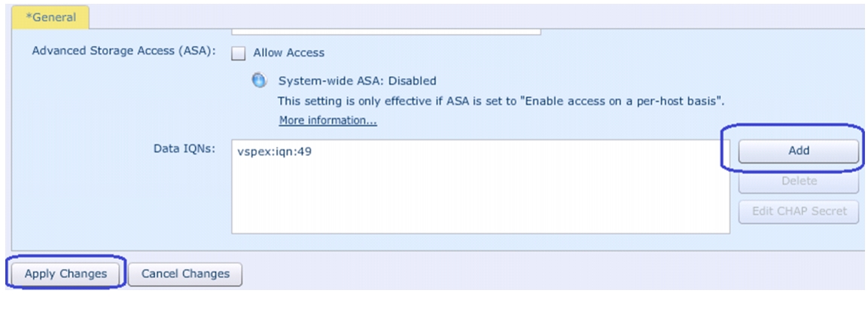The height and width of the screenshot is (318, 868).
Task: Click the Edit CHAP Secret button
Action: (x=799, y=211)
